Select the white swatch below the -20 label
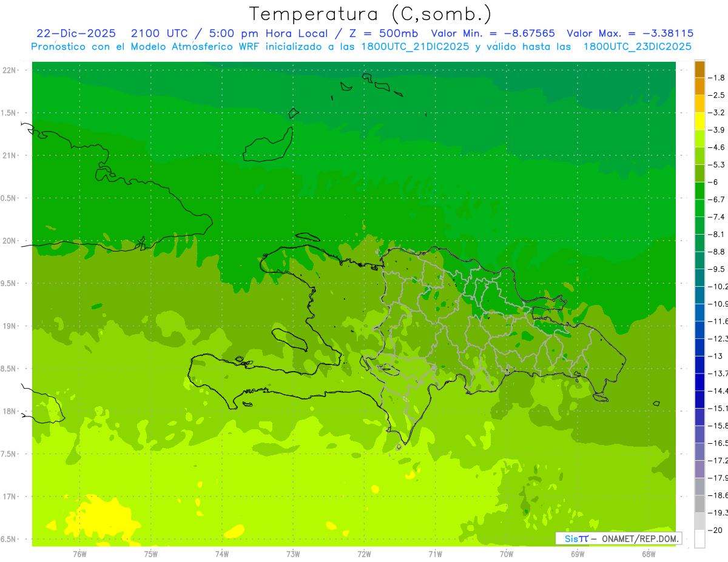728x562 pixels. 699,539
